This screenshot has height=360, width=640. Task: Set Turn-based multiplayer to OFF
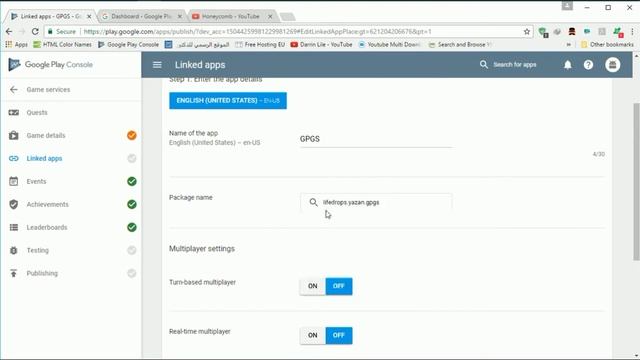pyautogui.click(x=339, y=286)
